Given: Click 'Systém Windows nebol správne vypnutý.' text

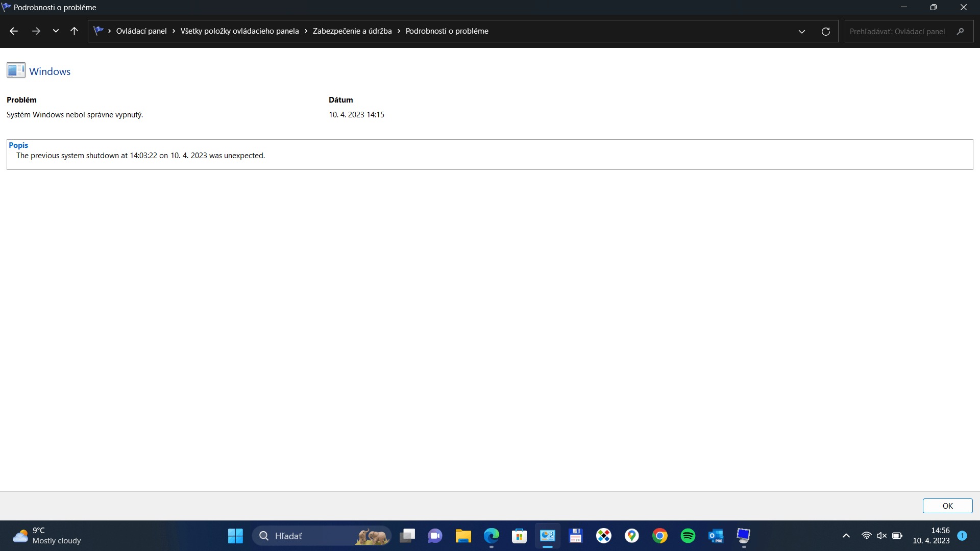Looking at the screenshot, I should coord(75,115).
